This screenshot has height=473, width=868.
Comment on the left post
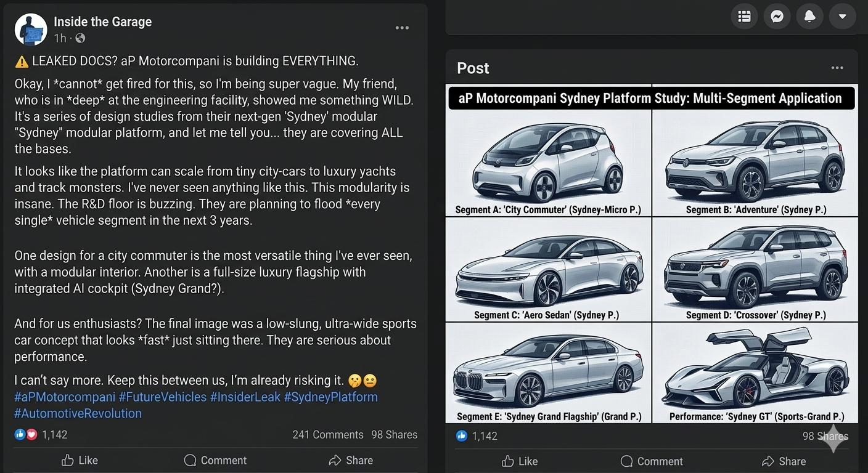(x=215, y=460)
